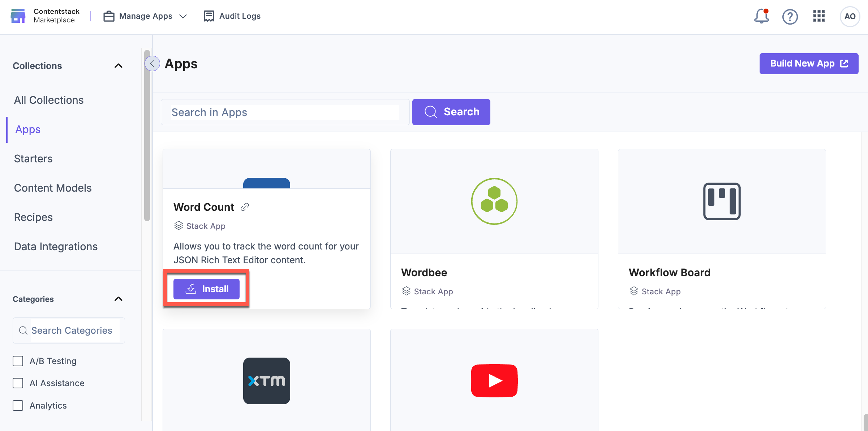The image size is (868, 431).
Task: Navigate to Recipes
Action: (x=33, y=217)
